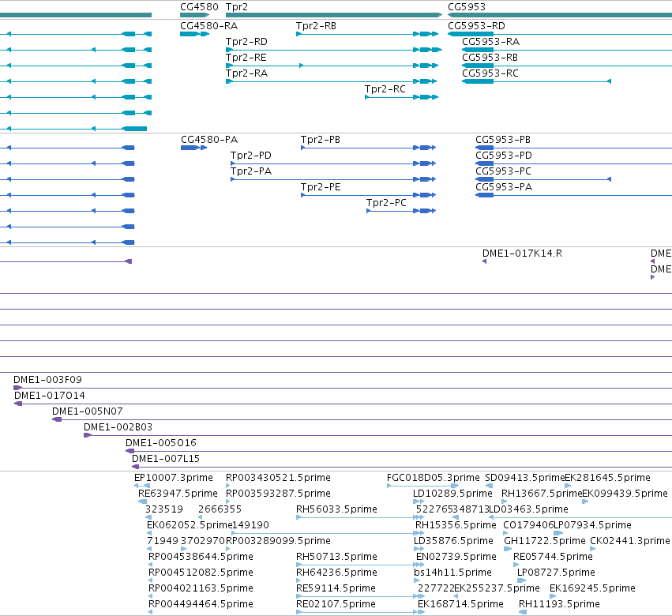Click the CG5953-RD transcript label

pyautogui.click(x=477, y=26)
